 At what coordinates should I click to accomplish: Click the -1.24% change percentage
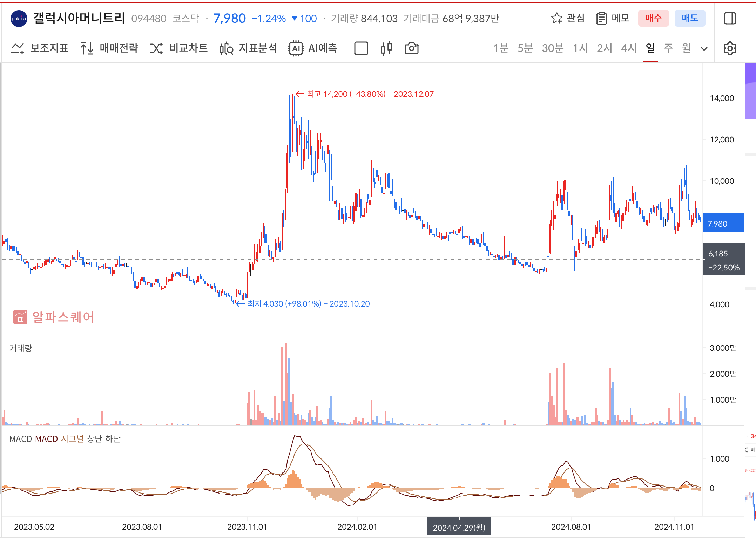tap(269, 19)
